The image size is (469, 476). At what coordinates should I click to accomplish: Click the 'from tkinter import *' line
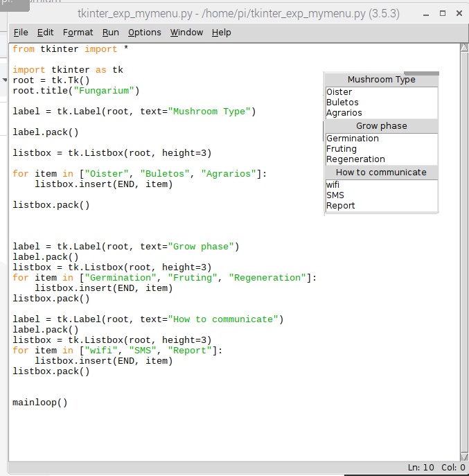[70, 49]
